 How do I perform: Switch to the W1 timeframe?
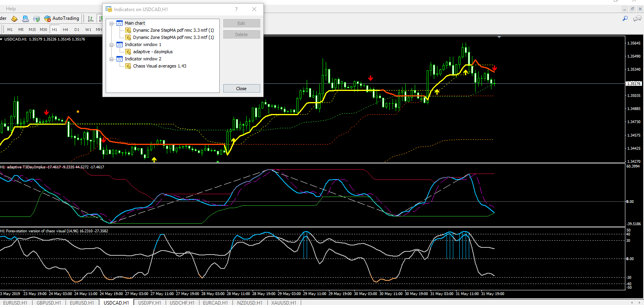(88, 29)
